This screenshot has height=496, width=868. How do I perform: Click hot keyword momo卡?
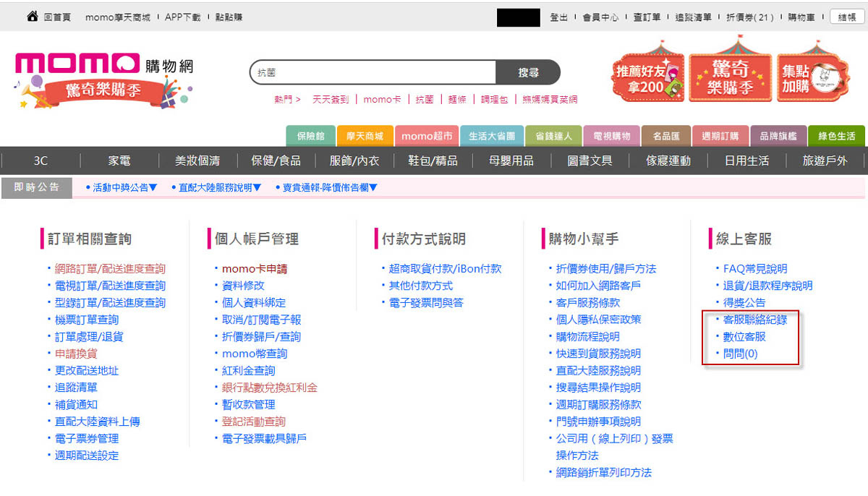(382, 100)
